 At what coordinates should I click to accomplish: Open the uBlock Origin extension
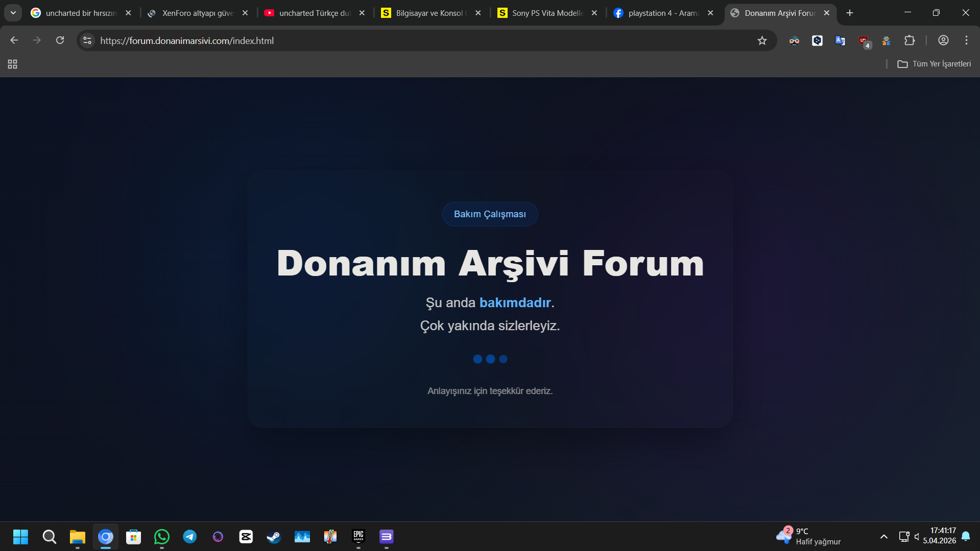coord(864,41)
